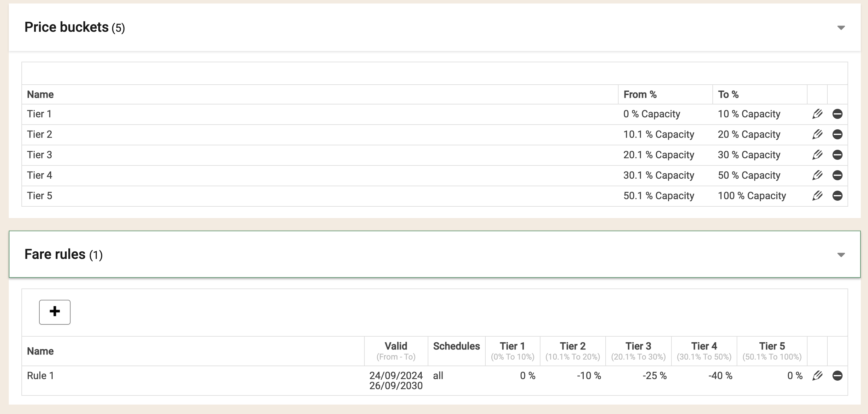Delete the Tier 1 price bucket
The height and width of the screenshot is (414, 868).
click(x=837, y=114)
